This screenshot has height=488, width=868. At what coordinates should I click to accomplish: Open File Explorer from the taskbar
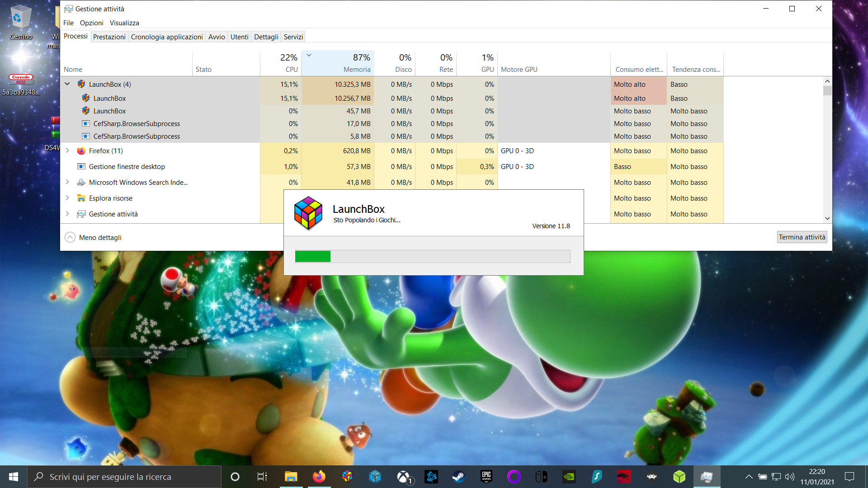click(291, 477)
